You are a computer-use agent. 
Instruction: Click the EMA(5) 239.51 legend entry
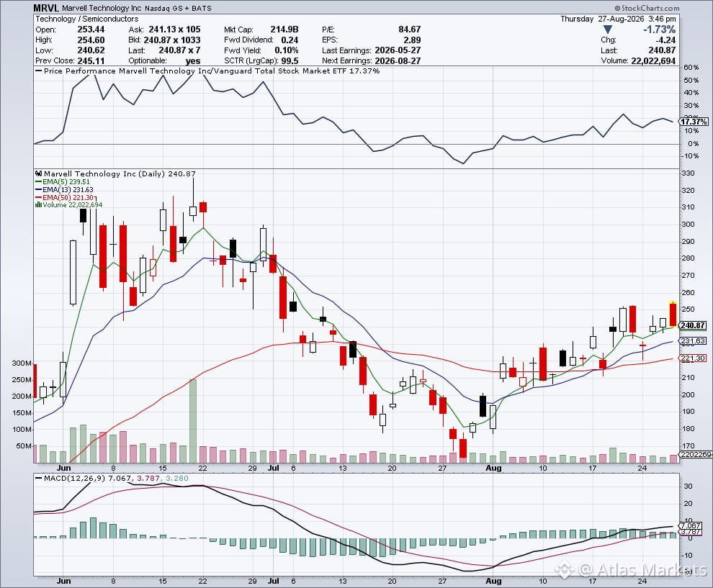click(63, 182)
